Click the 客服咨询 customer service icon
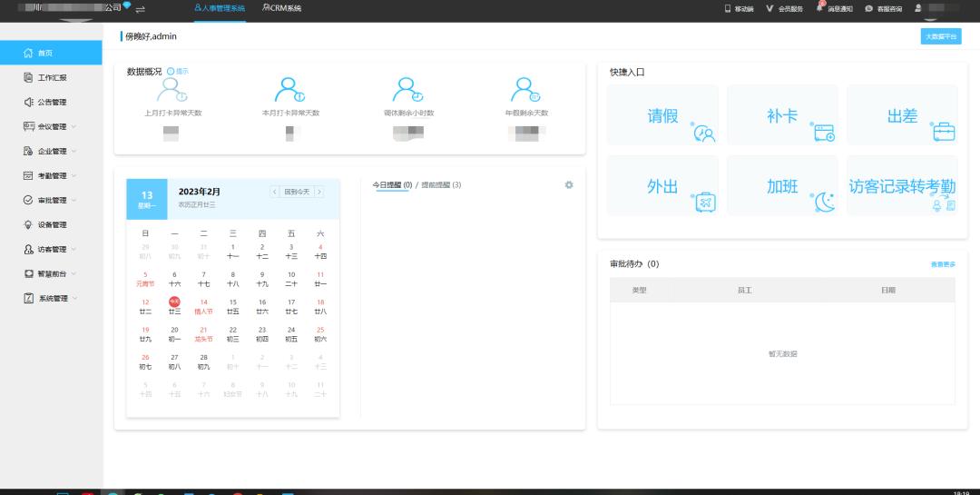Screen dimensions: 980x495 pos(869,8)
